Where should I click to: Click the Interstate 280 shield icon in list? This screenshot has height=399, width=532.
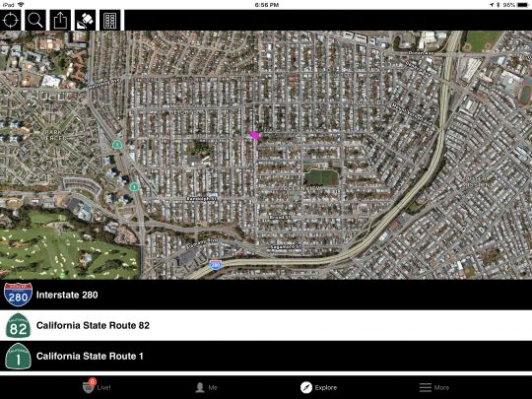(18, 295)
